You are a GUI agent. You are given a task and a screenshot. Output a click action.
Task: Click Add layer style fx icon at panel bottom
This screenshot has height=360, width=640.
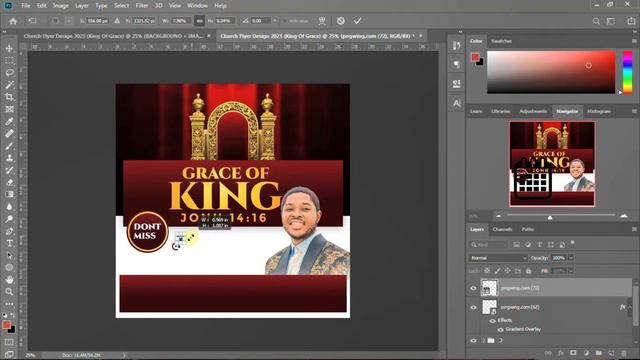[561, 353]
